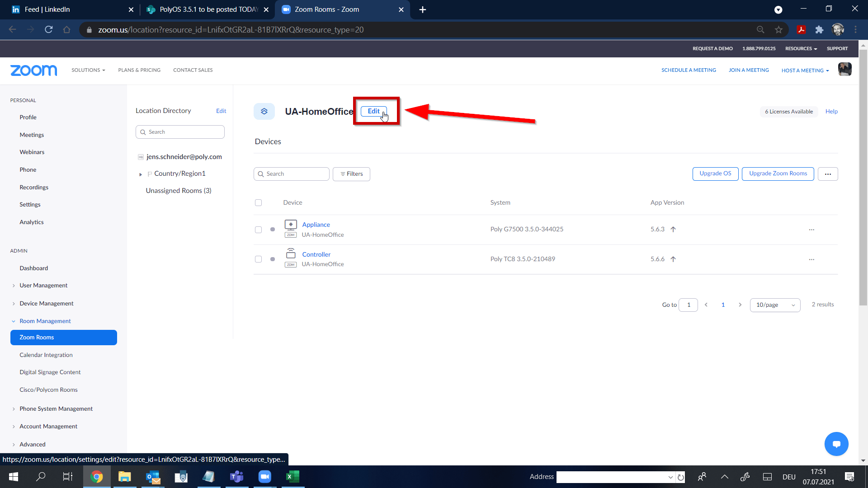
Task: Click the three-dots button beside Upgrade Zoom Rooms
Action: (x=828, y=174)
